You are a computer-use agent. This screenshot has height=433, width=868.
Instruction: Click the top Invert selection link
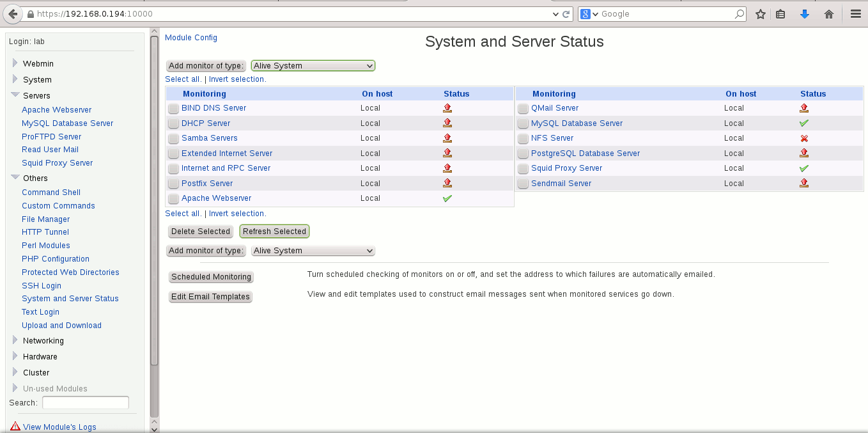pyautogui.click(x=236, y=79)
